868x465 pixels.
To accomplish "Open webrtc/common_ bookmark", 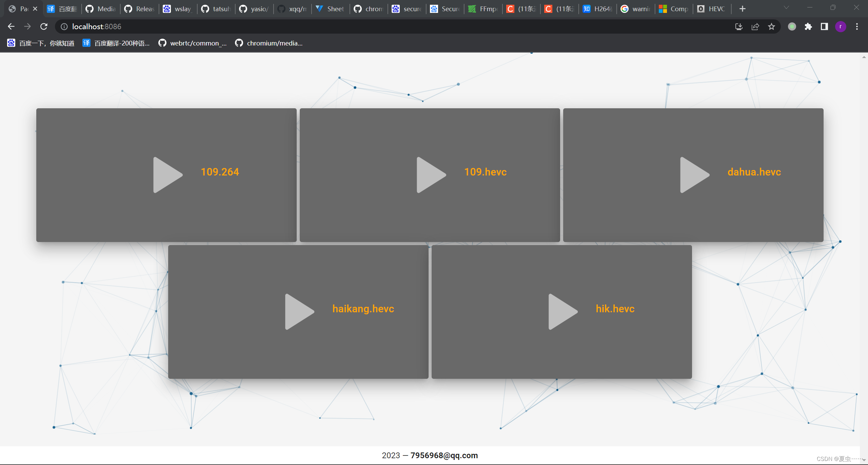I will [192, 43].
